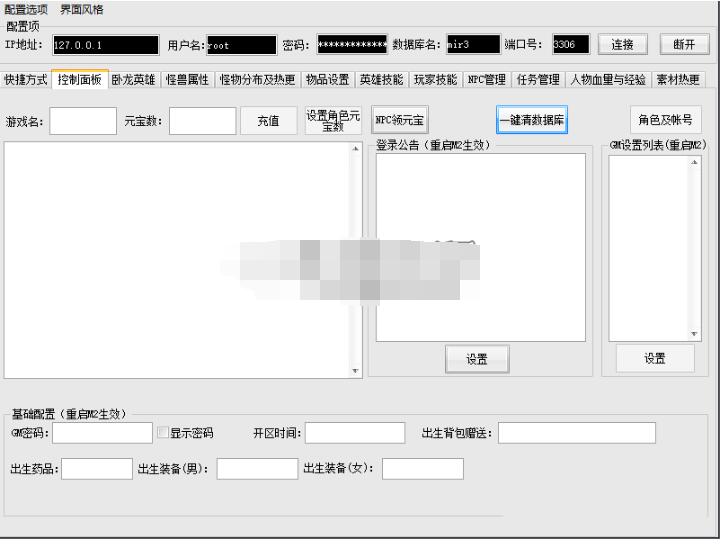The image size is (727, 548).
Task: Click the IP地址 input field
Action: (x=105, y=45)
